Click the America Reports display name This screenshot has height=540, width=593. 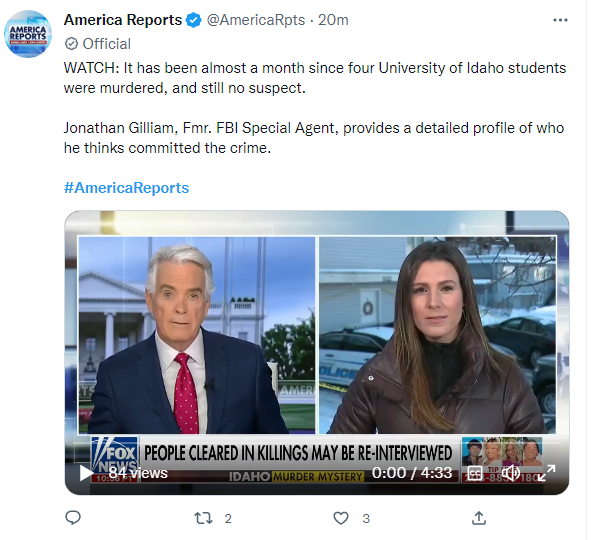coord(123,20)
